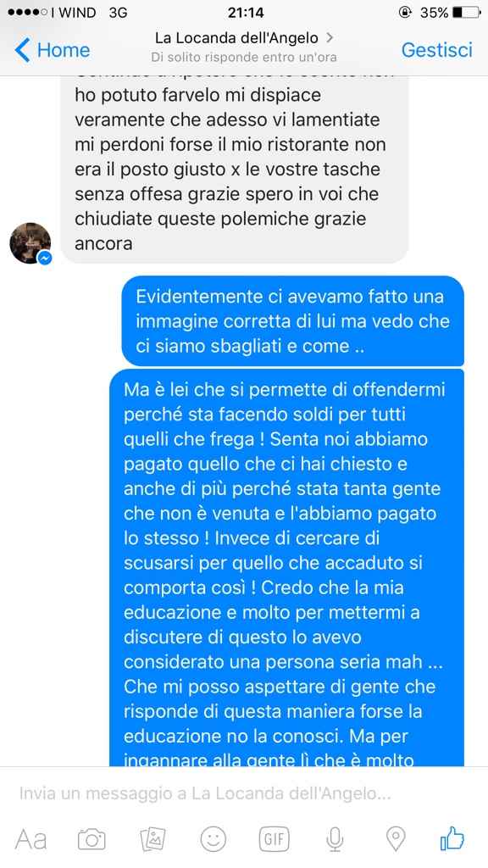This screenshot has width=488, height=868.
Task: Switch to text keyboard with Aa icon
Action: pyautogui.click(x=30, y=840)
